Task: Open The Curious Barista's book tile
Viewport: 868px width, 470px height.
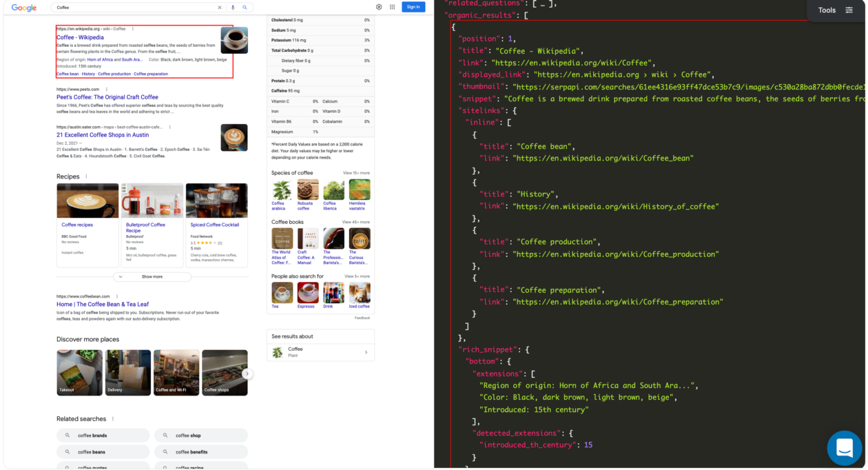Action: (x=360, y=246)
